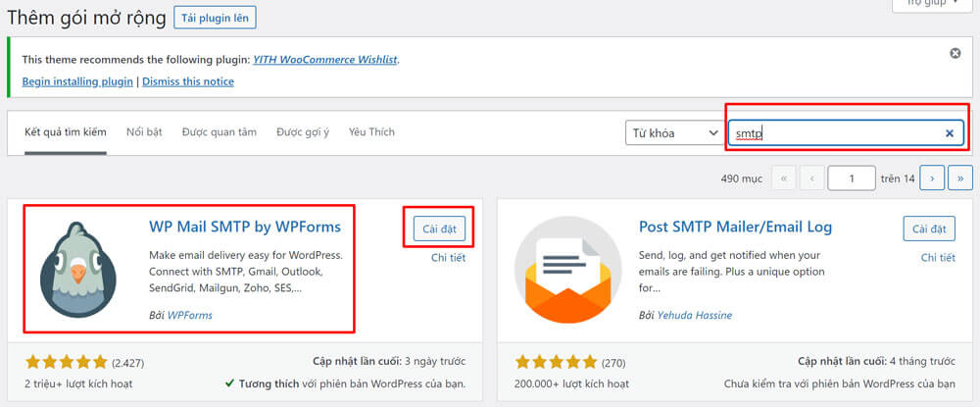
Task: Switch to the Được quan tâm tab
Action: click(220, 132)
